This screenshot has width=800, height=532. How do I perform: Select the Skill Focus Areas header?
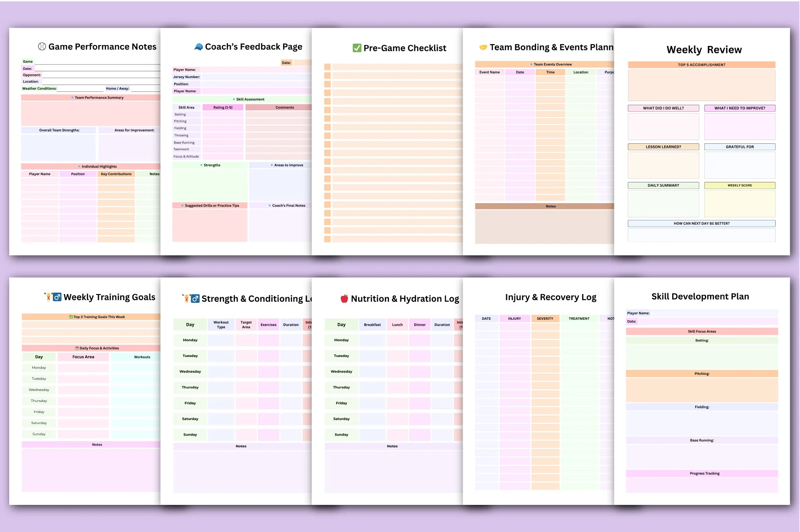tap(702, 331)
